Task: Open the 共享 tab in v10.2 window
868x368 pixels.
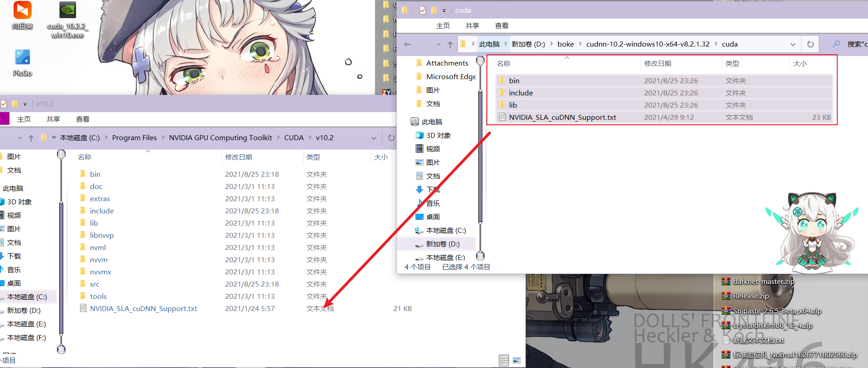Action: (53, 119)
